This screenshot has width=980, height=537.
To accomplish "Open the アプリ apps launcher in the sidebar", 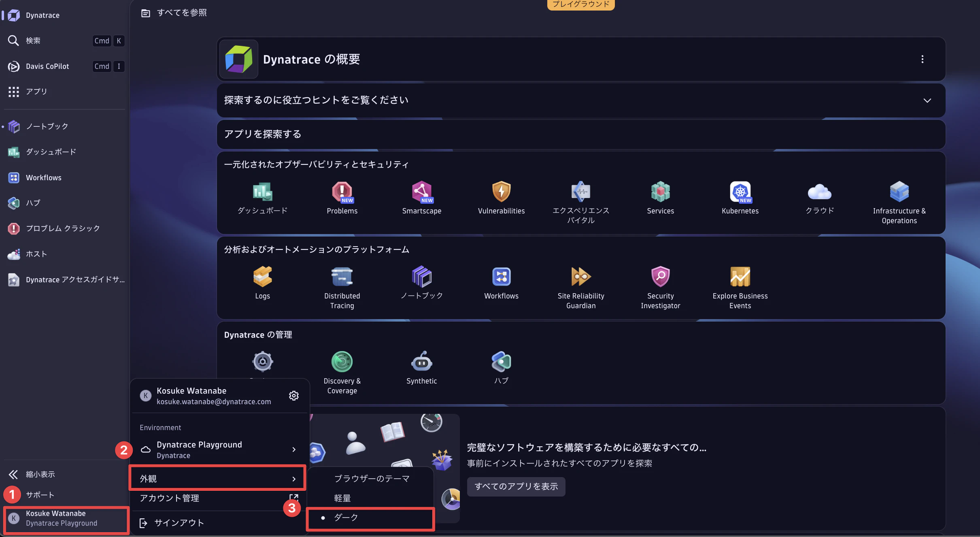I will pyautogui.click(x=65, y=92).
